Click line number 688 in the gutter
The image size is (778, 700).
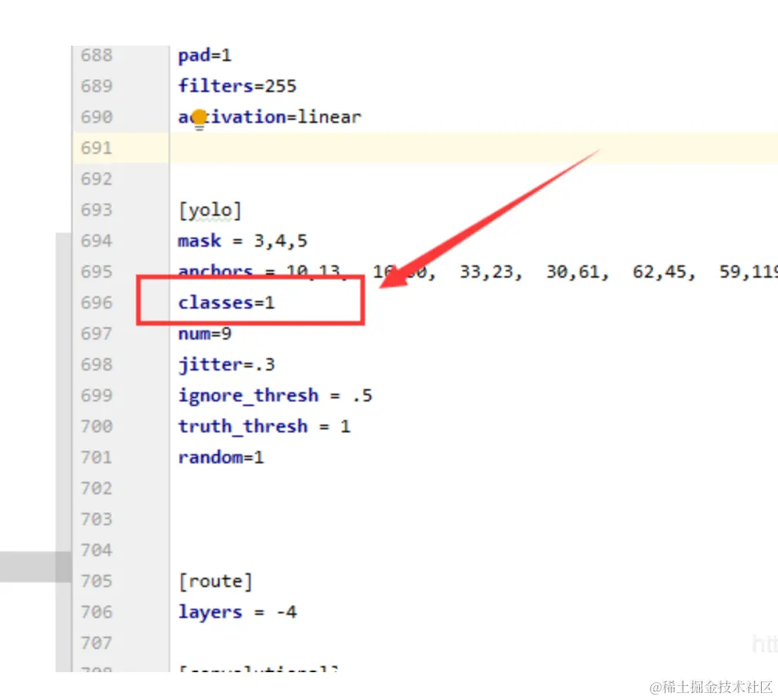tap(97, 55)
